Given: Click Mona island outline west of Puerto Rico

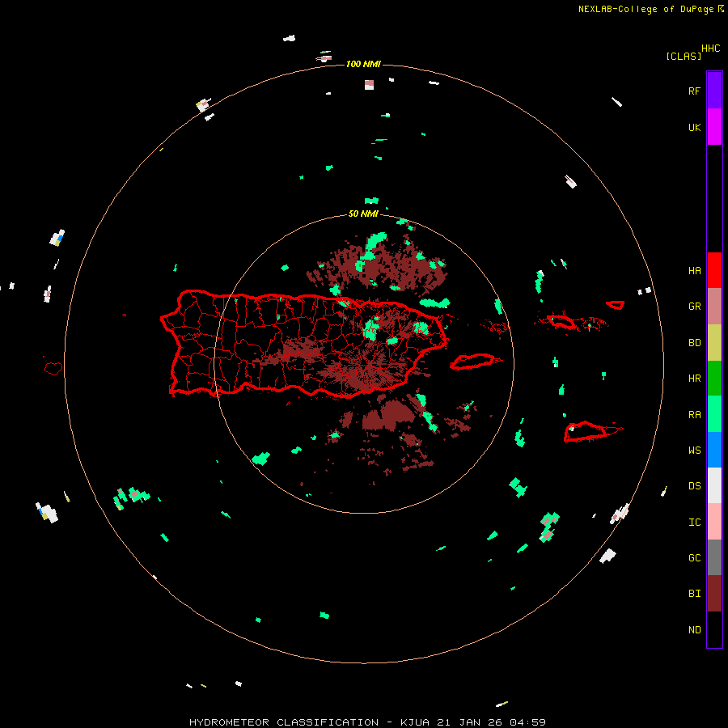Looking at the screenshot, I should click(53, 368).
